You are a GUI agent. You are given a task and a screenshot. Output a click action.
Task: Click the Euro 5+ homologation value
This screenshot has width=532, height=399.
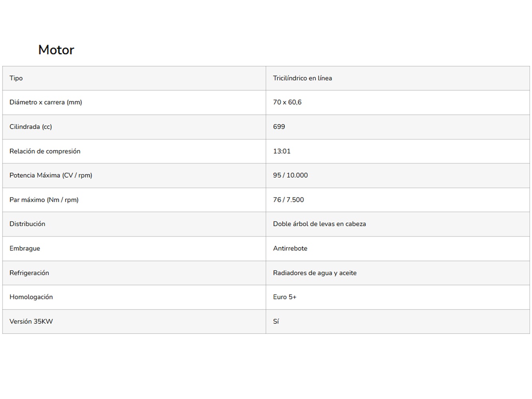coord(284,297)
